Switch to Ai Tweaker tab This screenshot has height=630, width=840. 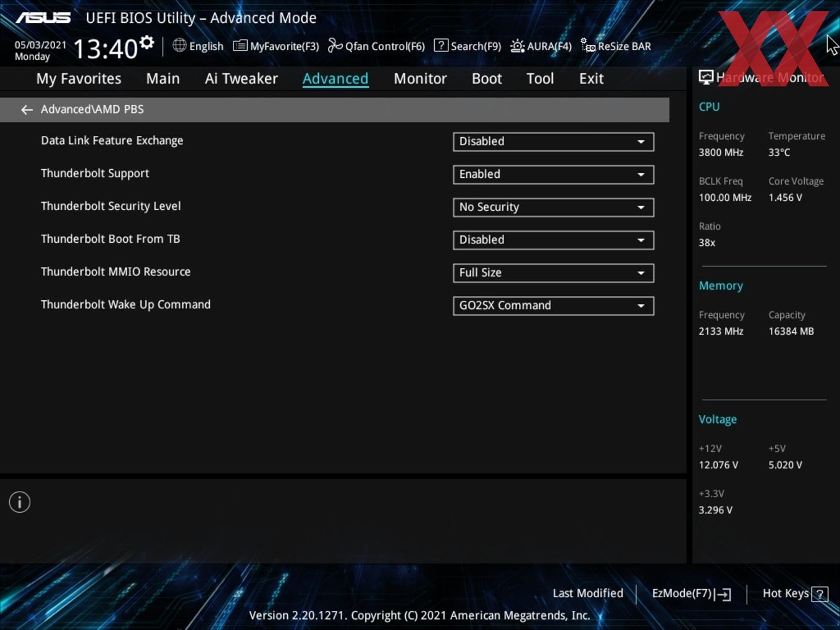(241, 78)
